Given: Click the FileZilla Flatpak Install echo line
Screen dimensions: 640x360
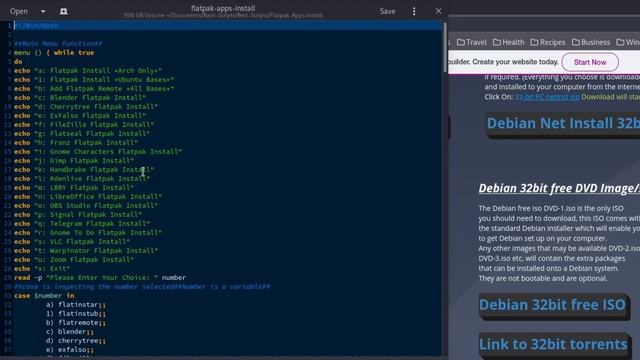Looking at the screenshot, I should (x=84, y=124).
